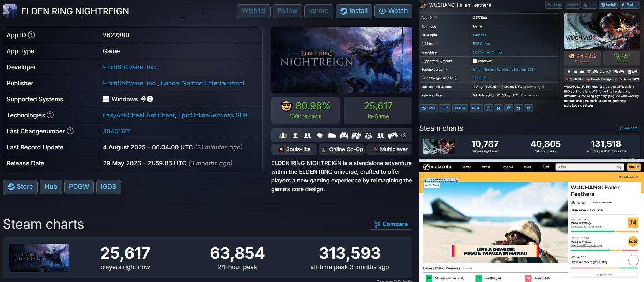Click the Metacritic search magnifier icon

pyautogui.click(x=619, y=167)
